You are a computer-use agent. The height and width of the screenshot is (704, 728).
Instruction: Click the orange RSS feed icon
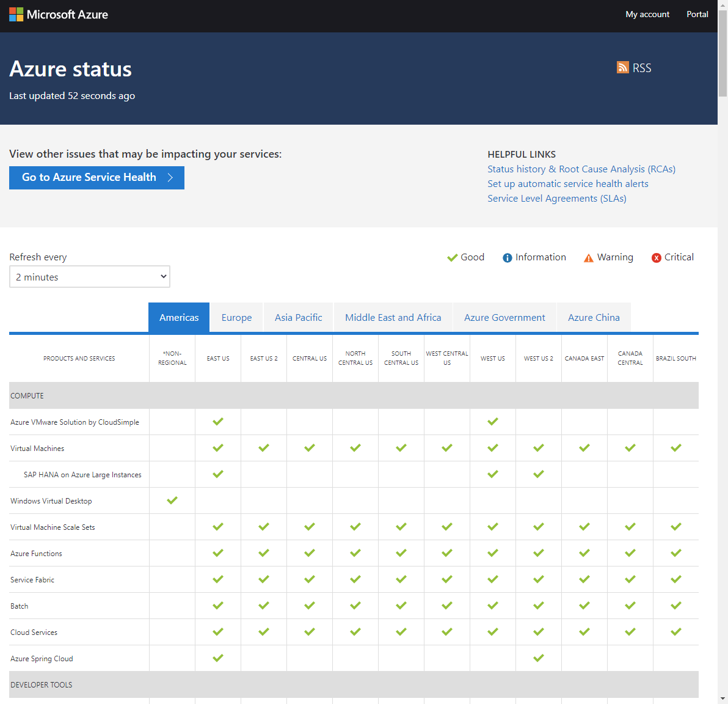pos(622,67)
